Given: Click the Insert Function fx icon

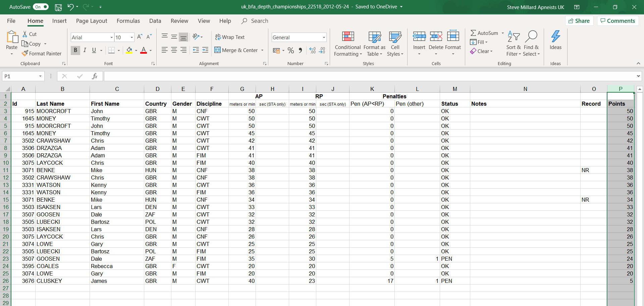Looking at the screenshot, I should [x=95, y=76].
